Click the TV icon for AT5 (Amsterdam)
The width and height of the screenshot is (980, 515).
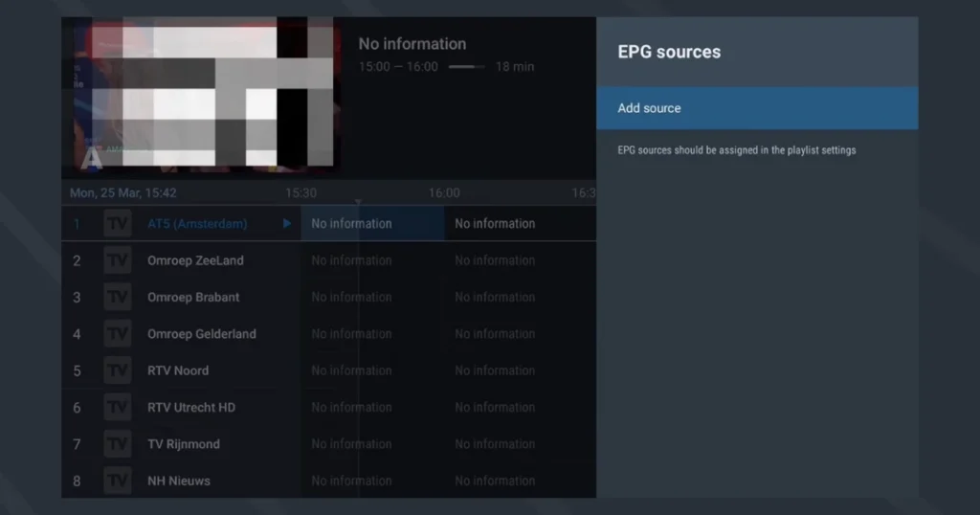118,224
